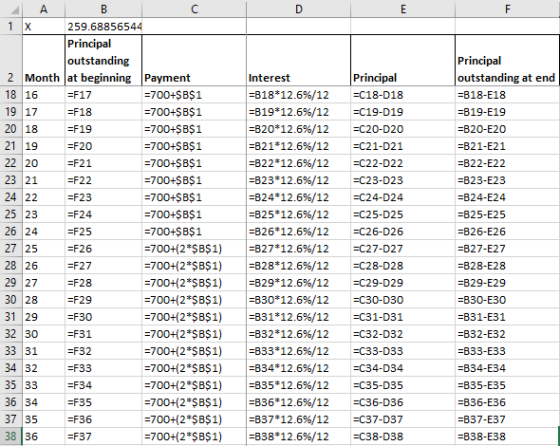Click payment formula cell in row 27

pos(194,248)
